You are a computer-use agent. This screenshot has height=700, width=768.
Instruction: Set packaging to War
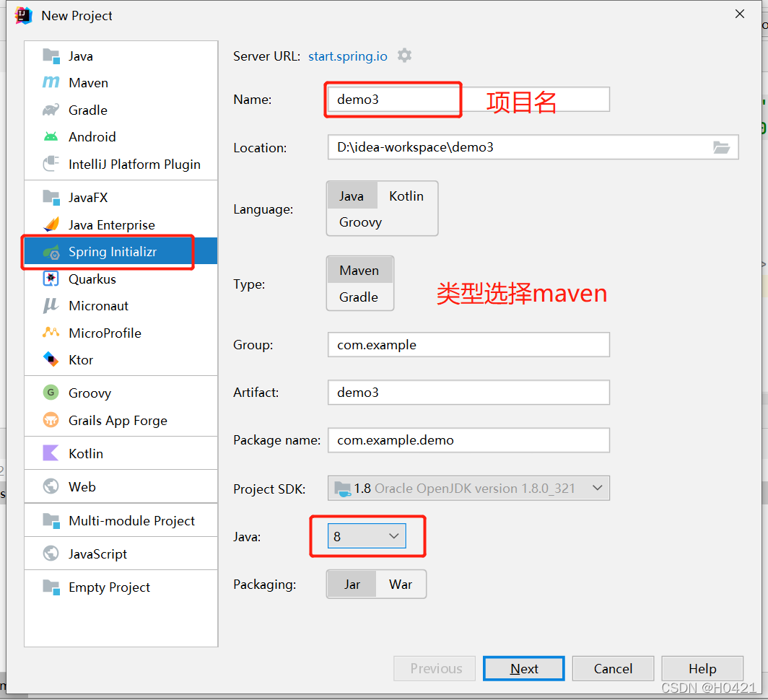(401, 585)
